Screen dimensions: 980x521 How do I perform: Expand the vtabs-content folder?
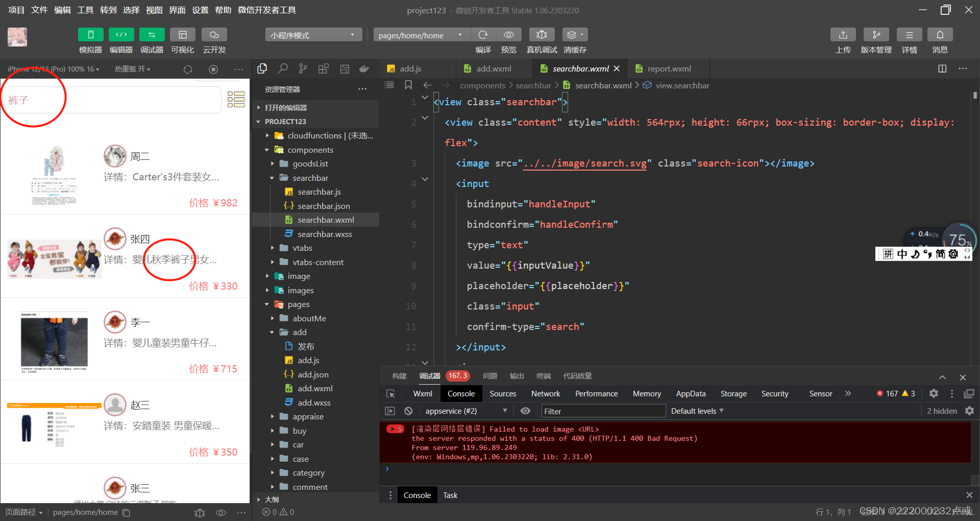click(272, 262)
